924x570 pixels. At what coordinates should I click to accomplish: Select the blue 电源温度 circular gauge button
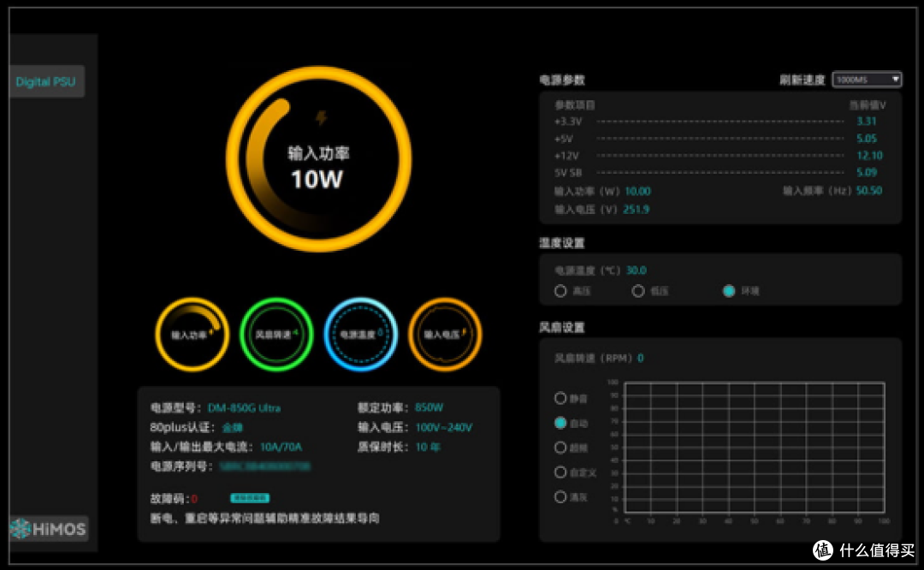coord(361,335)
